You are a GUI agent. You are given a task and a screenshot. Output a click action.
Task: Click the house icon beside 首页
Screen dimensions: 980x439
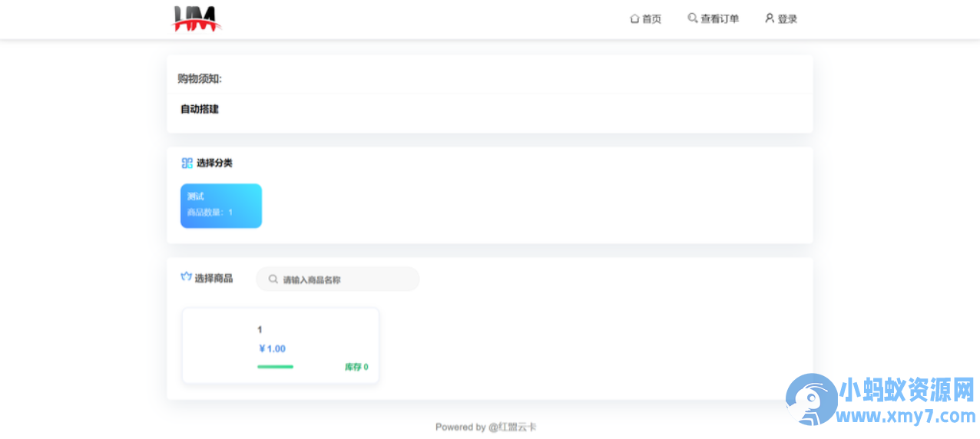tap(634, 18)
